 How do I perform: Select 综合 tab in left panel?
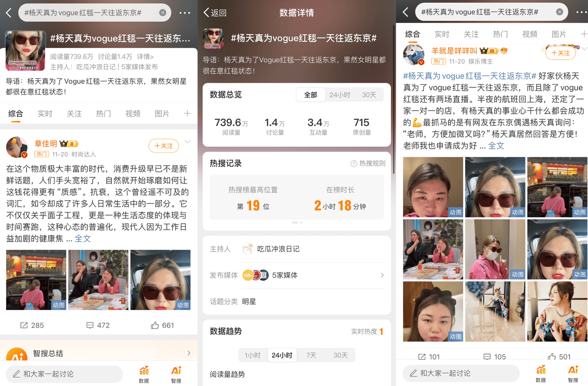[16, 114]
